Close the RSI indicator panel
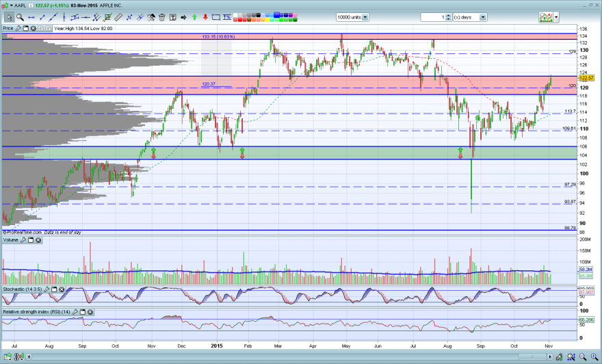602x364 pixels. (90, 312)
